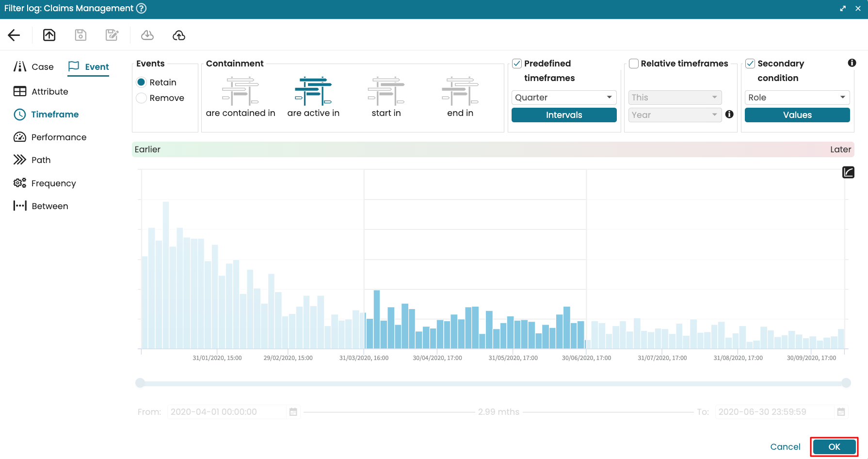Click the cloud upload icon in toolbar
The height and width of the screenshot is (459, 868).
click(x=179, y=35)
